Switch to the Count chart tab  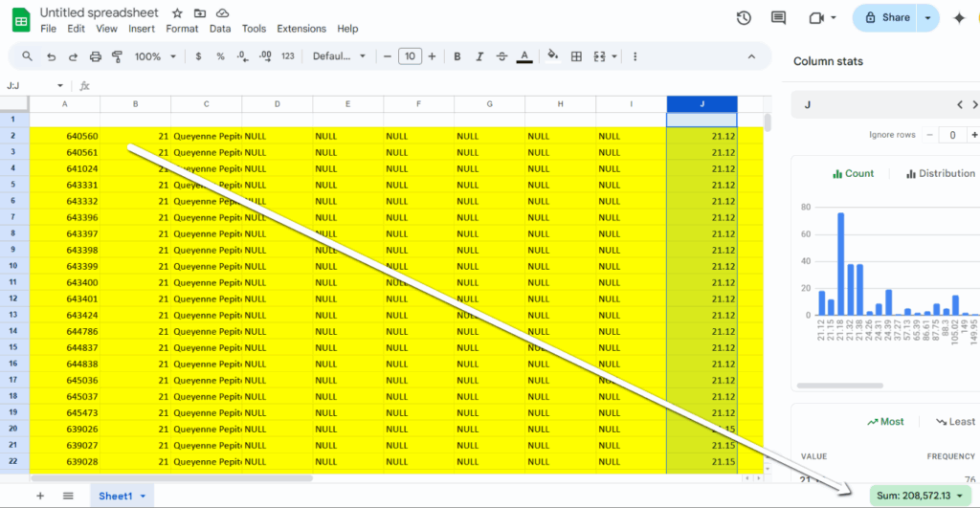[853, 174]
